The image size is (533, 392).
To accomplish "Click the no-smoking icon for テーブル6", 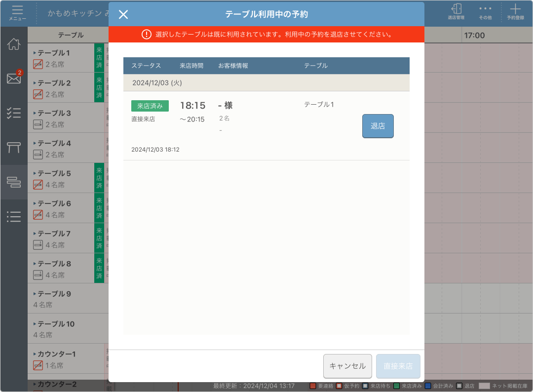I will coord(38,215).
